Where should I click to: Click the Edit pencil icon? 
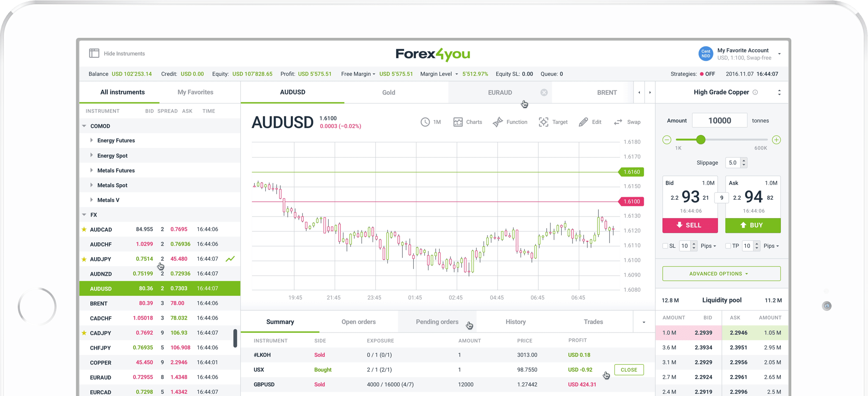(583, 122)
